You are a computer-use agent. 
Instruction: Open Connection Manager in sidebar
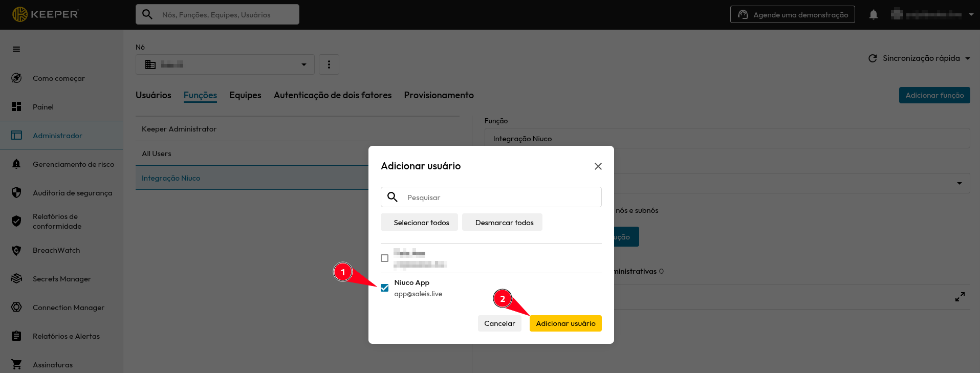(x=61, y=308)
